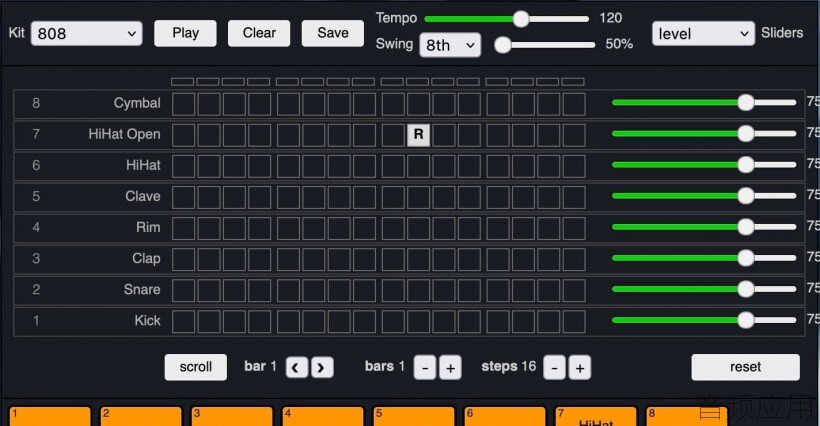Select the HiHat Open track label
The width and height of the screenshot is (820, 426).
click(124, 134)
